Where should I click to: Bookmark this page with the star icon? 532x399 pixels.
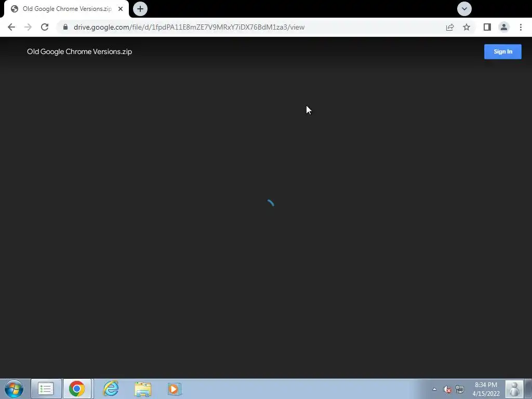click(x=467, y=27)
